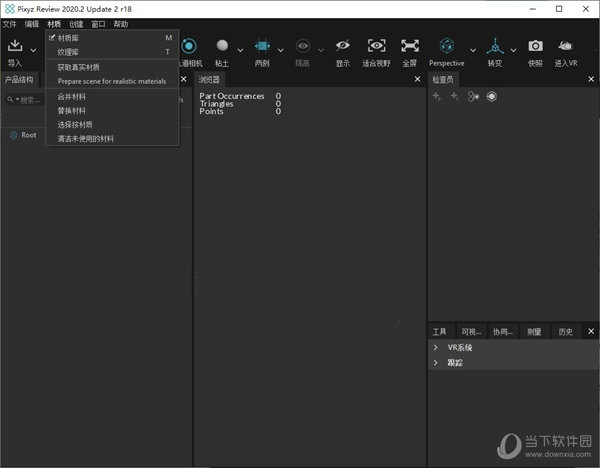The width and height of the screenshot is (600, 468).
Task: Click the 进入VR headset icon
Action: (565, 46)
